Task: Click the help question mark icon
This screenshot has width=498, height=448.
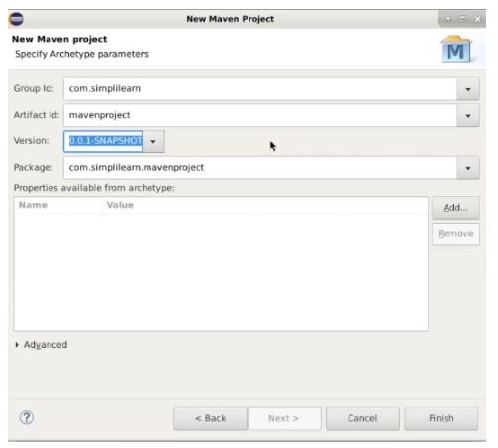Action: [x=27, y=417]
